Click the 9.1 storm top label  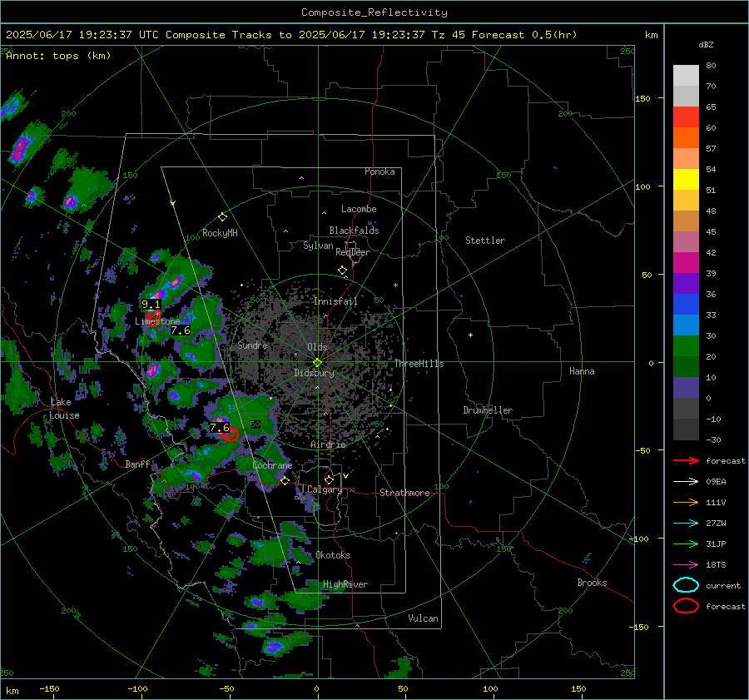pos(151,305)
